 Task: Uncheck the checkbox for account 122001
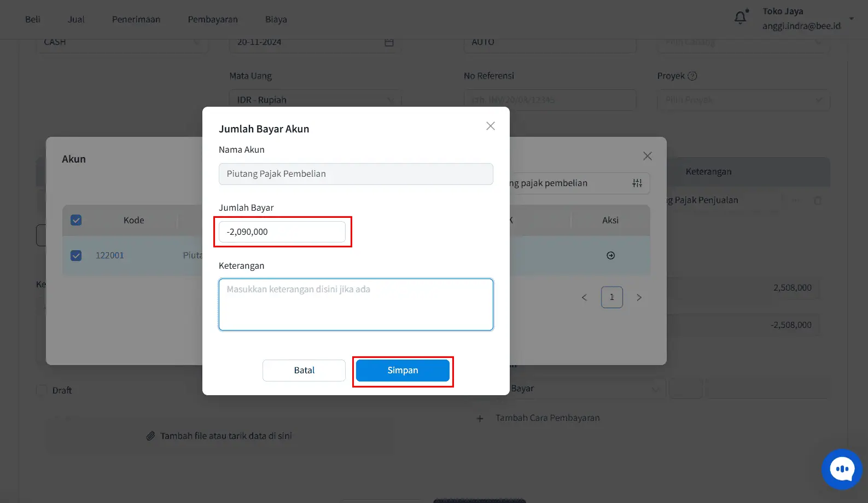click(x=76, y=256)
